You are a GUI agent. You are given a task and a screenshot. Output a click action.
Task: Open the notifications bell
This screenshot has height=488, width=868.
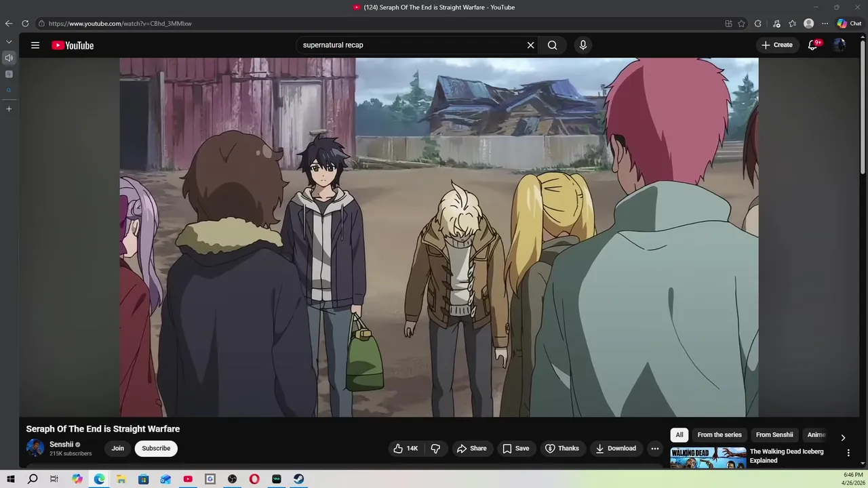(x=812, y=45)
